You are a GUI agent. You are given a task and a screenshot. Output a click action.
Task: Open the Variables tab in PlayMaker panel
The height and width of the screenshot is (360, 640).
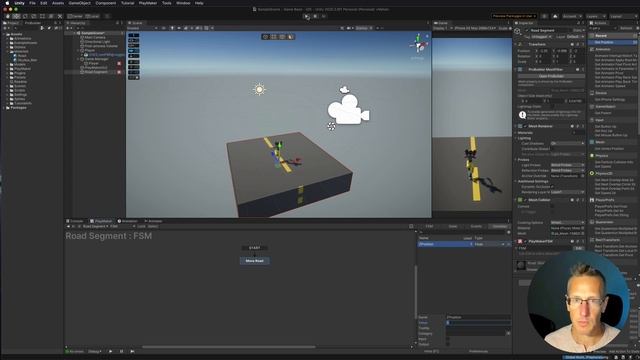click(x=500, y=226)
